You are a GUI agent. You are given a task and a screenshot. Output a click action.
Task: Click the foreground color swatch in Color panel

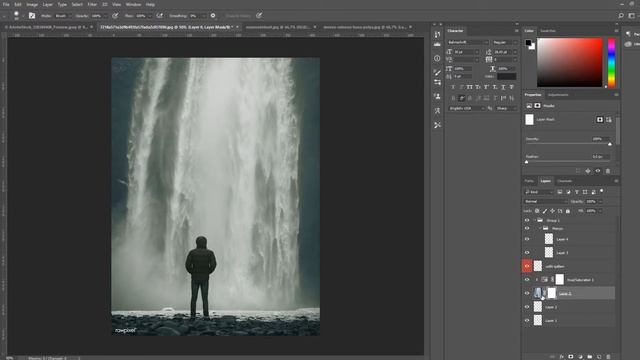click(x=528, y=42)
